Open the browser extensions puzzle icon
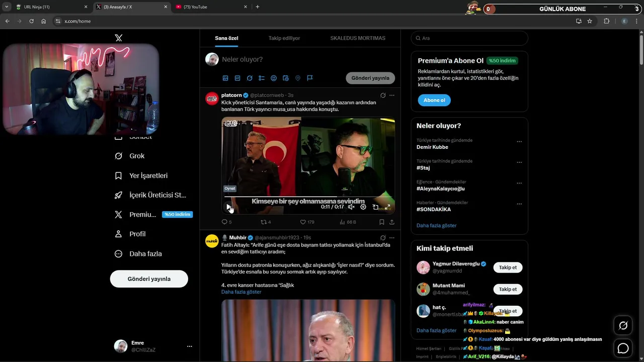The image size is (644, 362). [606, 21]
